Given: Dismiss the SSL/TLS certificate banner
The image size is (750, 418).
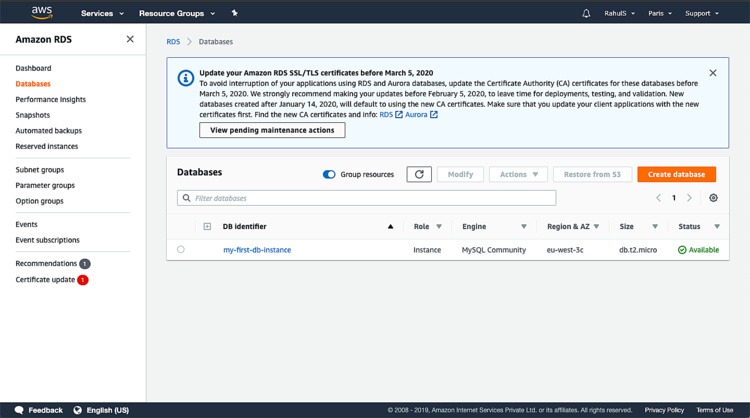Looking at the screenshot, I should pos(713,73).
